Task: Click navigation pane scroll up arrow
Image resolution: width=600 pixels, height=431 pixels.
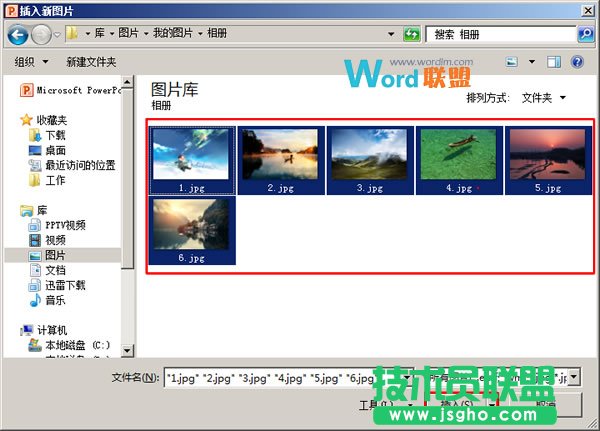Action: coord(127,82)
